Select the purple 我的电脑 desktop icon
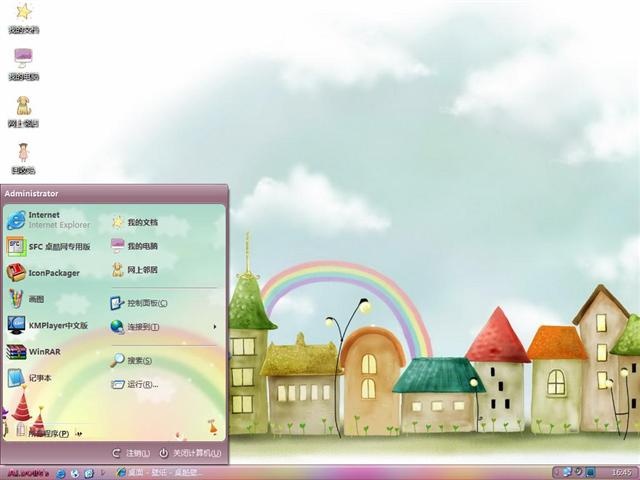Image resolution: width=640 pixels, height=480 pixels. point(23,62)
